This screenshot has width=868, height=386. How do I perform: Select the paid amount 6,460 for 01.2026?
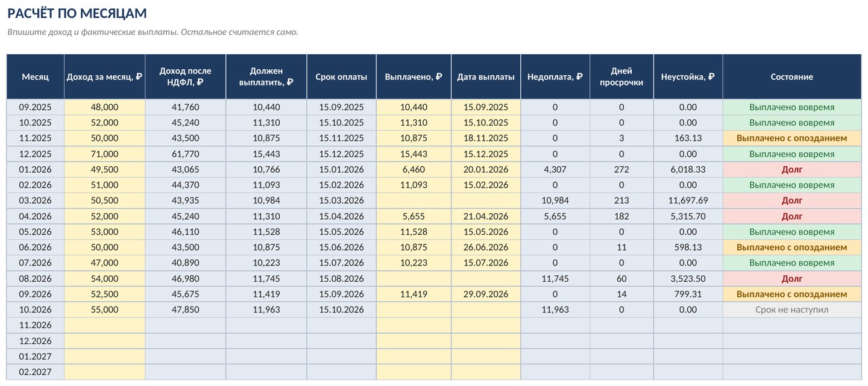pyautogui.click(x=414, y=170)
